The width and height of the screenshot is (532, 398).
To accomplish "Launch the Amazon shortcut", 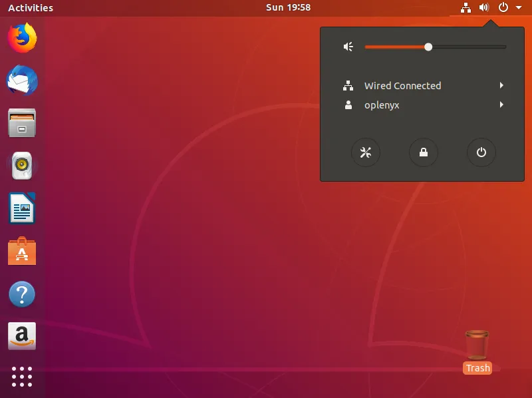I will point(22,336).
